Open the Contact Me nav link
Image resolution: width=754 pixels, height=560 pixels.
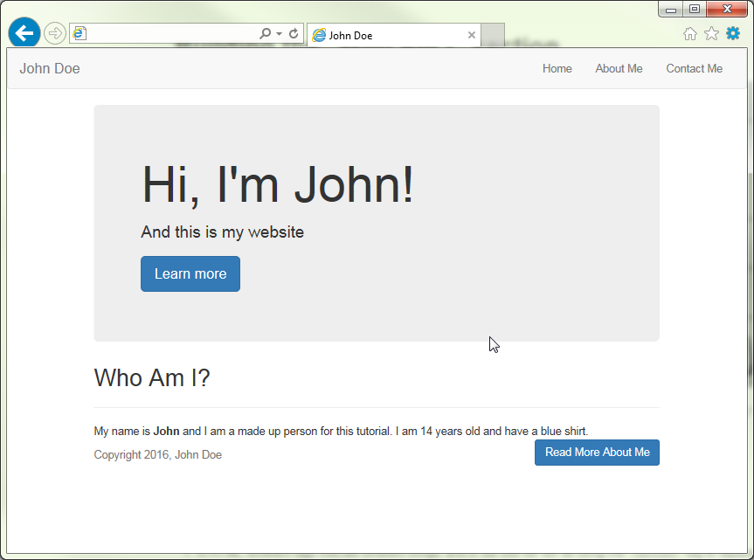point(694,69)
